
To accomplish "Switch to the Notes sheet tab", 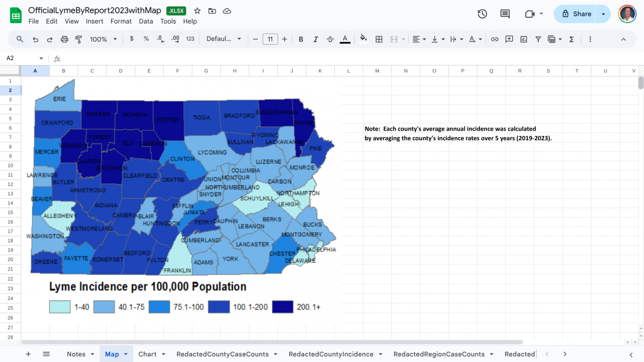I will pos(76,354).
